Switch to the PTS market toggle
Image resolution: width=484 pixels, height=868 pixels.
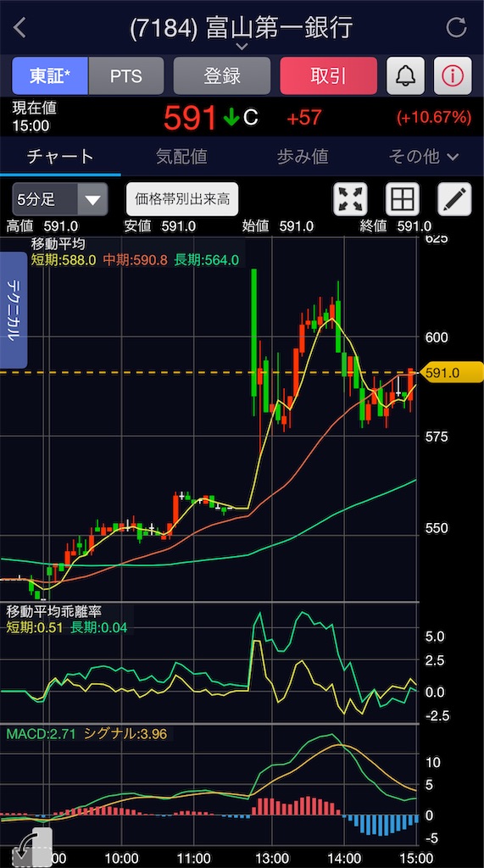click(x=126, y=75)
